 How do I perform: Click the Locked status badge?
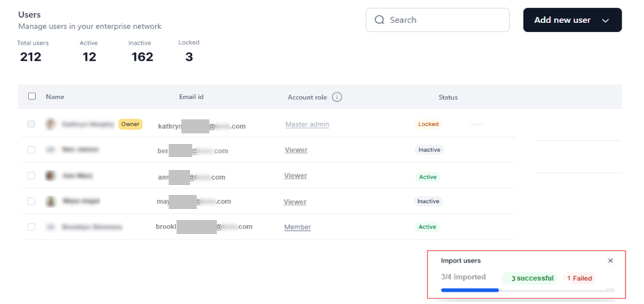tap(428, 124)
